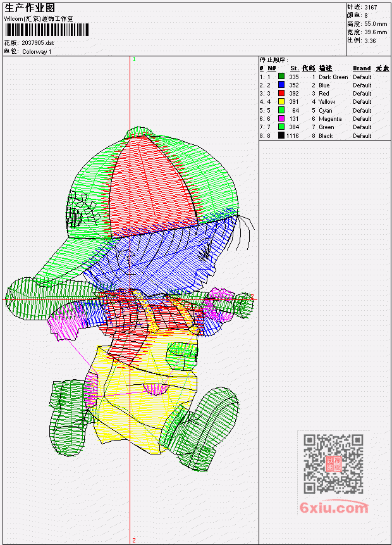Select the 'Cyan' description text
This screenshot has height=545, width=392.
[x=326, y=111]
